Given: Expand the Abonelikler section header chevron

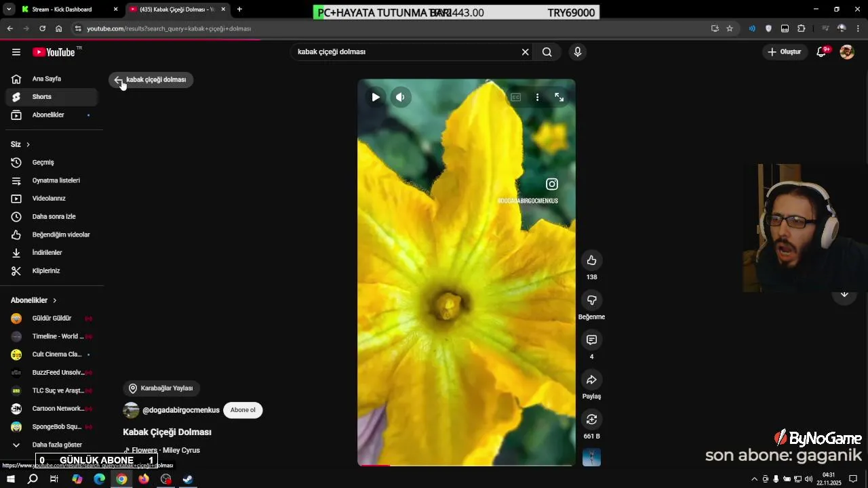Looking at the screenshot, I should pyautogui.click(x=55, y=300).
